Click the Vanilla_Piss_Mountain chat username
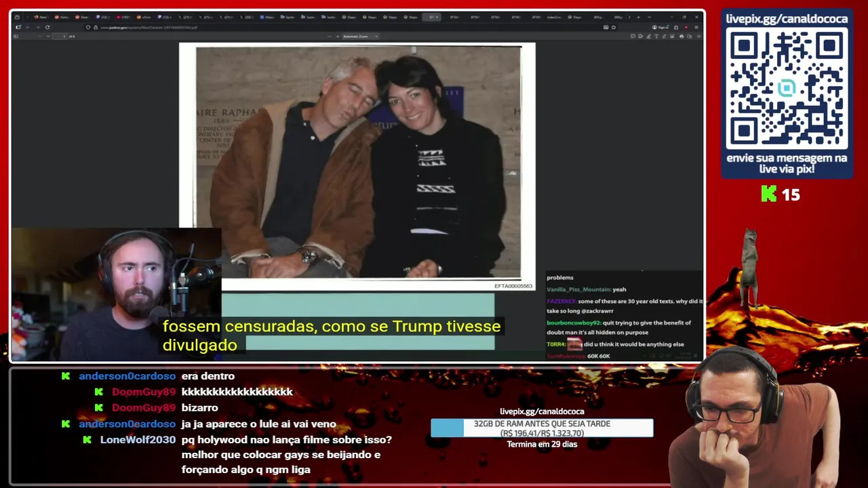 pos(578,289)
